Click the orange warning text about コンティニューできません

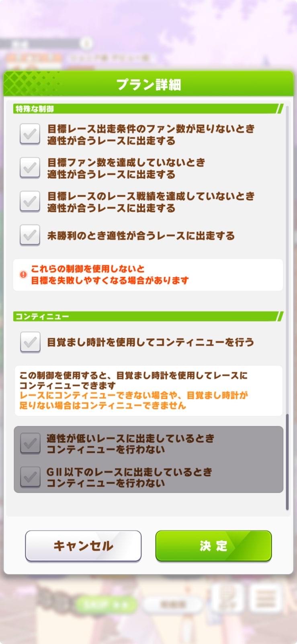click(133, 400)
